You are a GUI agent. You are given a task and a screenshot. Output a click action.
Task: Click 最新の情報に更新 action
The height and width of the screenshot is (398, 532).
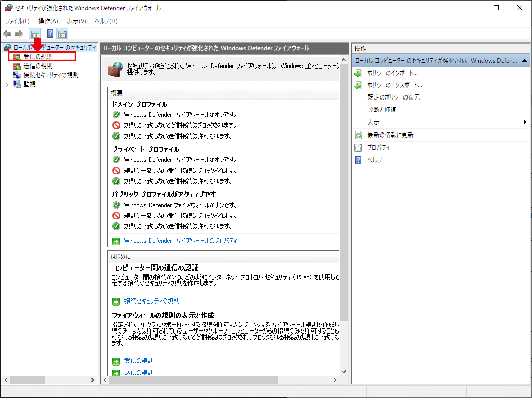coord(390,135)
